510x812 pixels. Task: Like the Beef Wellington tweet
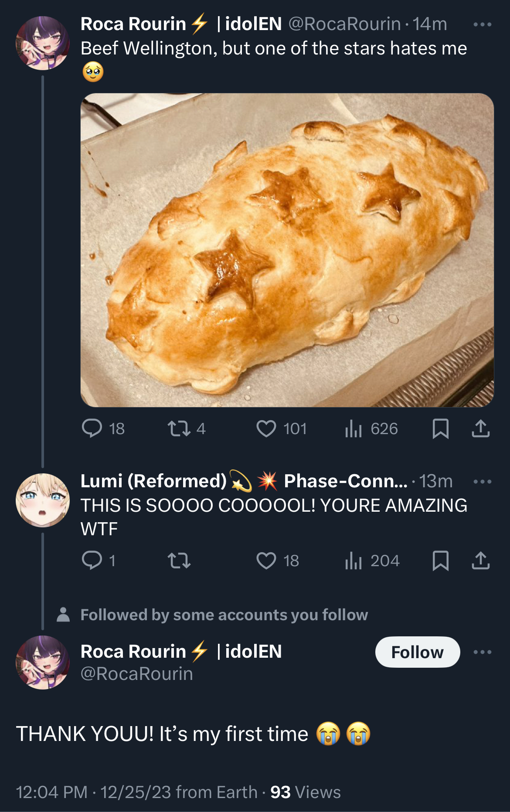[266, 428]
